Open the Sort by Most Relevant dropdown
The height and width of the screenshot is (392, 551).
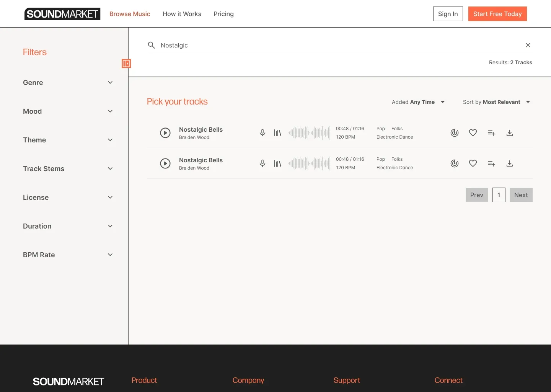pyautogui.click(x=497, y=102)
